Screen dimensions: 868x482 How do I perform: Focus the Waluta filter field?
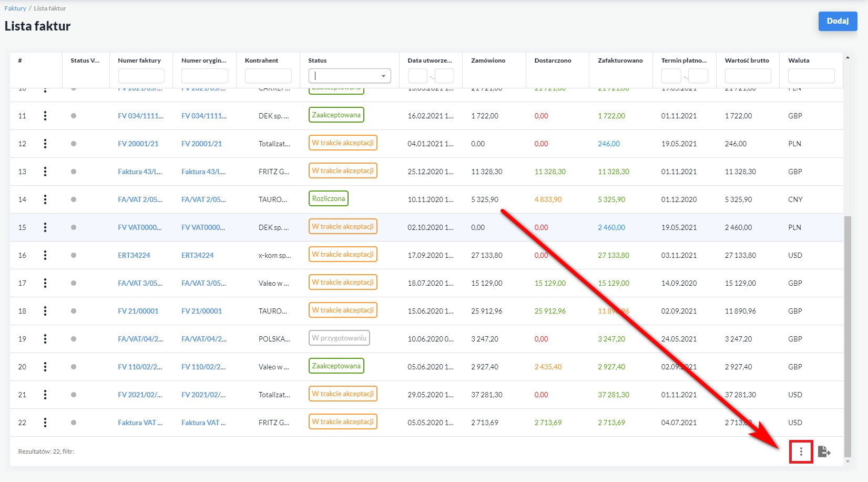click(x=811, y=76)
